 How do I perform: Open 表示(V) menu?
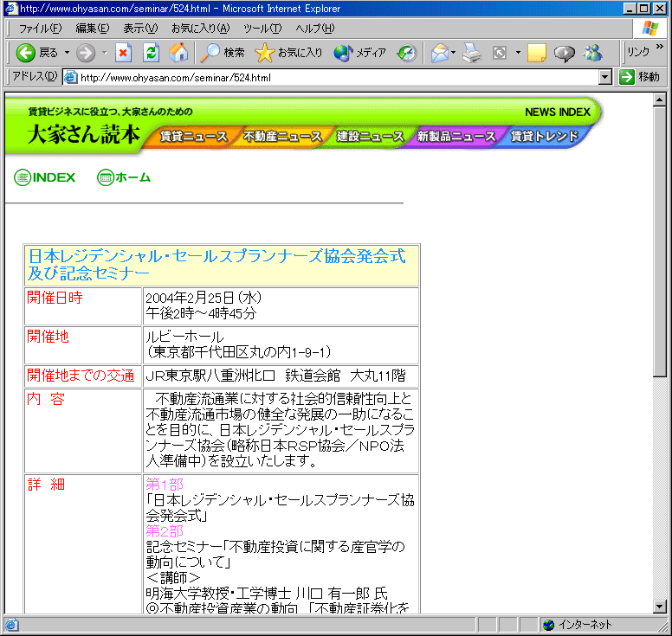click(140, 29)
